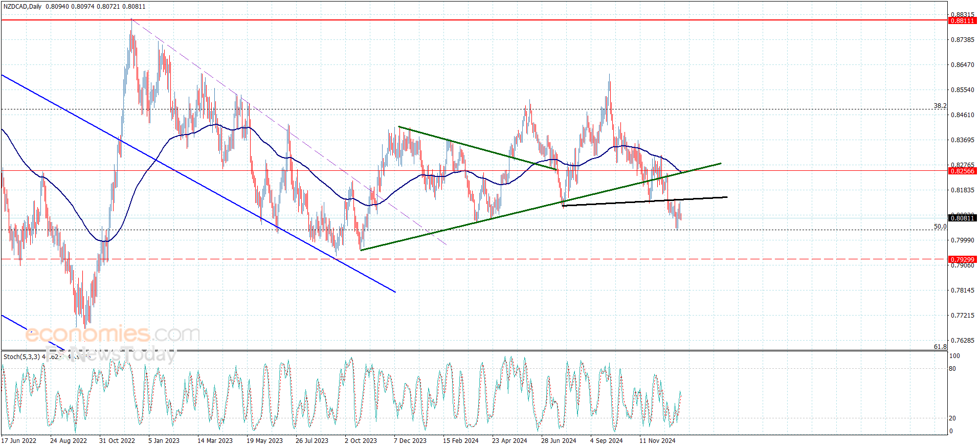The width and height of the screenshot is (980, 447).
Task: Select the 0.81835 price scale value
Action: (962, 190)
